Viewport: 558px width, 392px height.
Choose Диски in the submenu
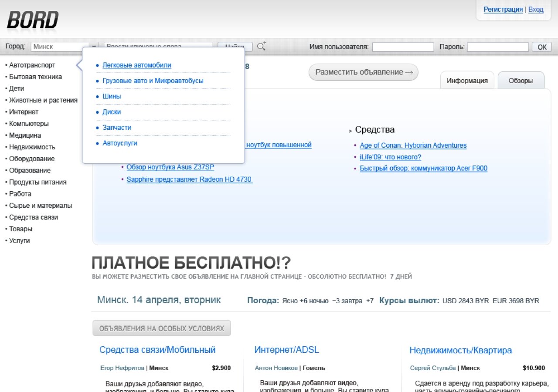pyautogui.click(x=112, y=112)
